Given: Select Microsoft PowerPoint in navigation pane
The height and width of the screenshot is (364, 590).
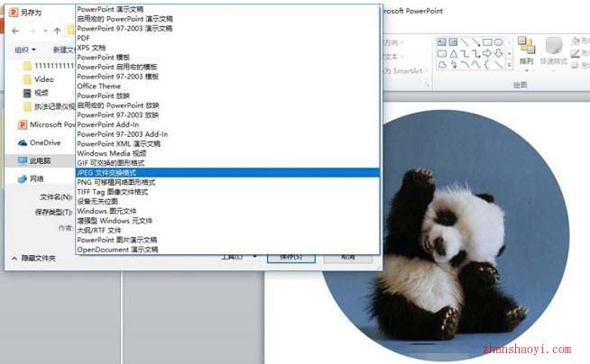Looking at the screenshot, I should tap(47, 124).
